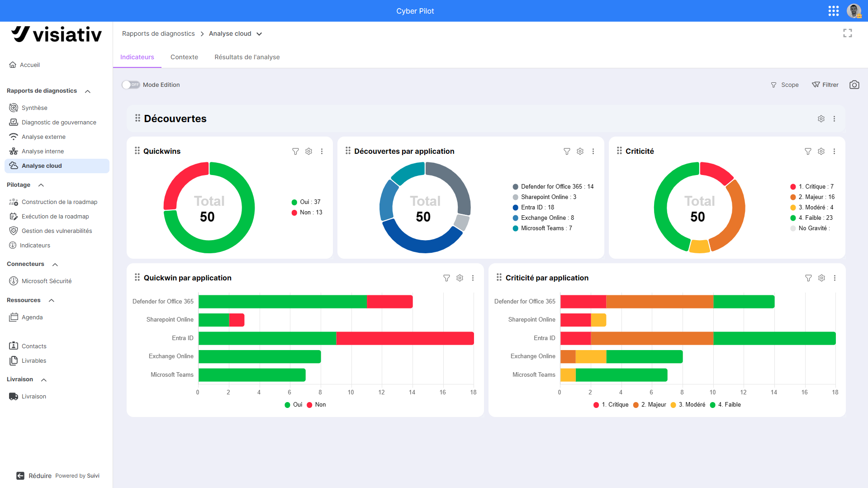
Task: Open Criticité par application more options
Action: (x=835, y=278)
